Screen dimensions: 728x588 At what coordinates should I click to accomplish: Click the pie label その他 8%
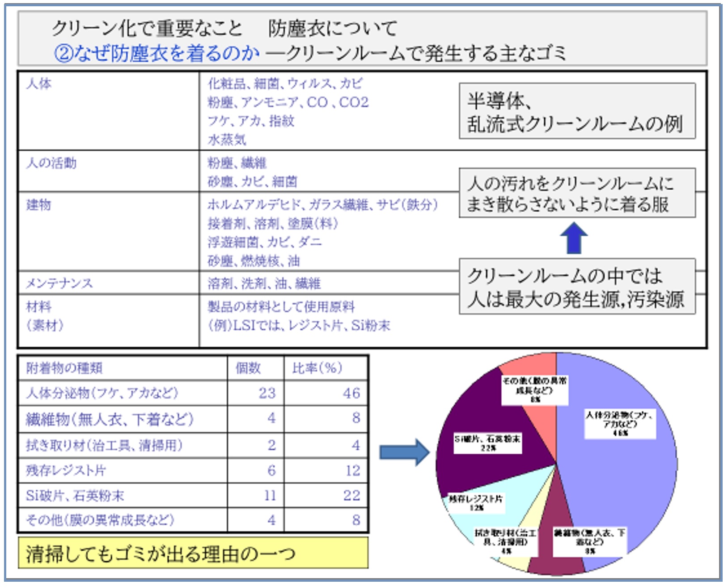[535, 390]
